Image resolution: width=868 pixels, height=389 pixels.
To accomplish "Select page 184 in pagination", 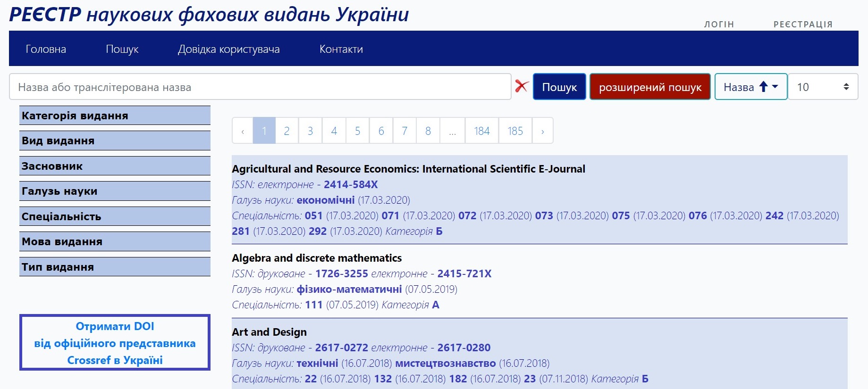I will [482, 131].
